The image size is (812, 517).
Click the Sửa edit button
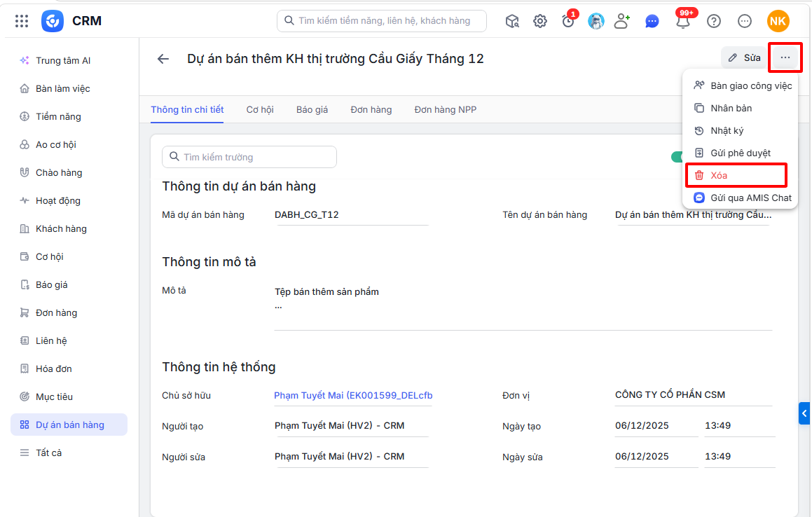click(x=744, y=57)
